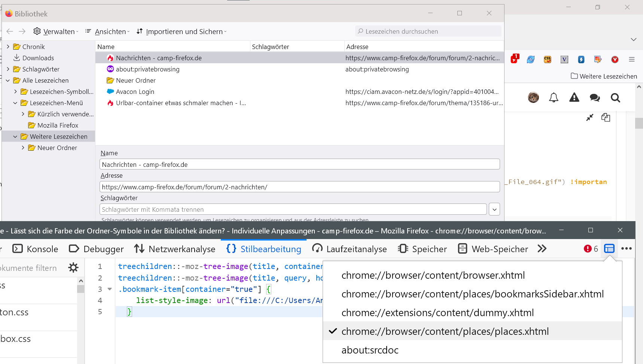The image size is (643, 364).
Task: Click the devtools error count badge
Action: (x=591, y=249)
